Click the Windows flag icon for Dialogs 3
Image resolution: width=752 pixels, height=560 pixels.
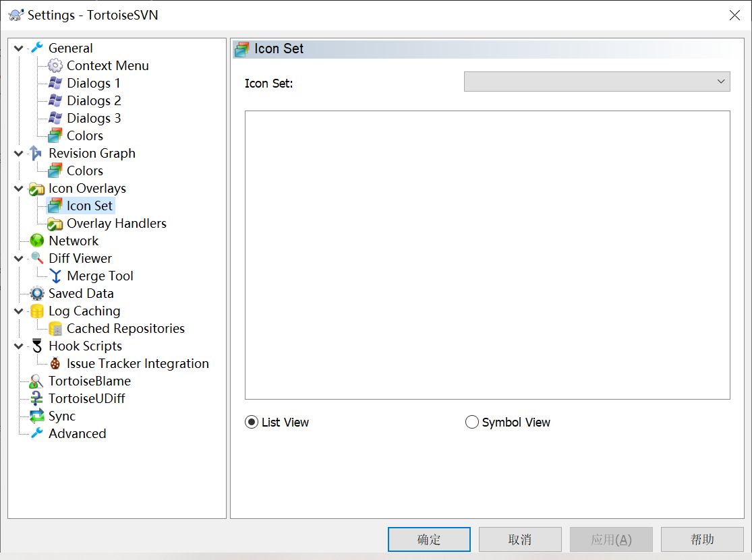click(x=55, y=118)
